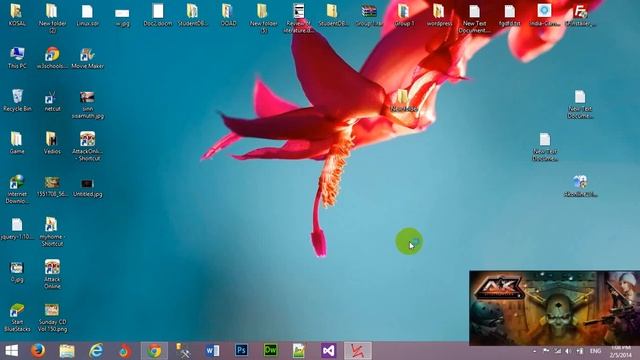Image resolution: width=640 pixels, height=360 pixels.
Task: Open Visual Studio from the taskbar
Action: (328, 351)
